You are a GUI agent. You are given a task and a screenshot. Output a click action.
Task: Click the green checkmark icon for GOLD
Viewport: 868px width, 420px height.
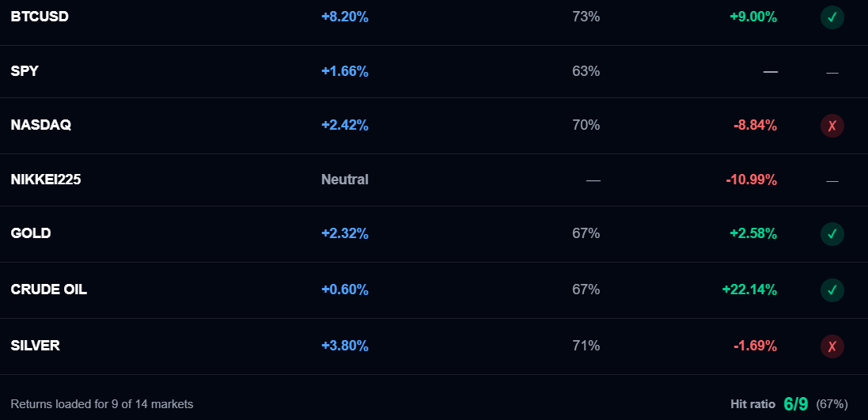click(832, 234)
